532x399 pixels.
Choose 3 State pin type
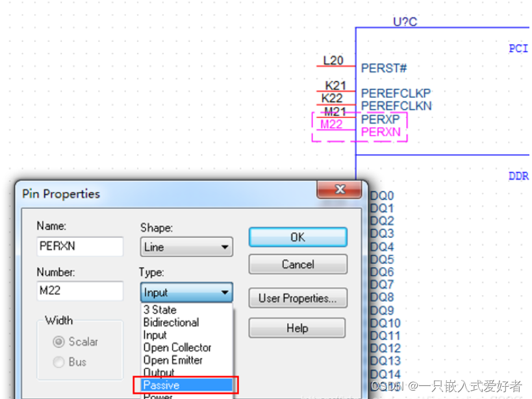click(x=160, y=310)
